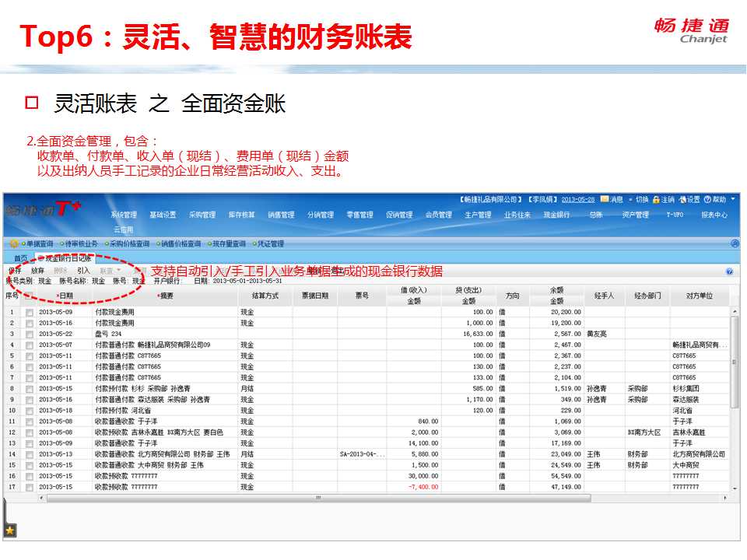Check the select-all checkbox in table header
This screenshot has width=747, height=560.
tap(29, 296)
